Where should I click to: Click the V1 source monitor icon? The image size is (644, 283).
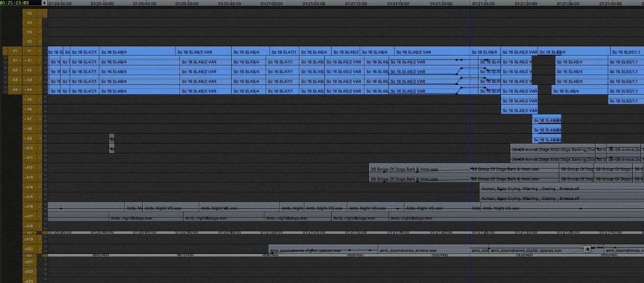5,51
